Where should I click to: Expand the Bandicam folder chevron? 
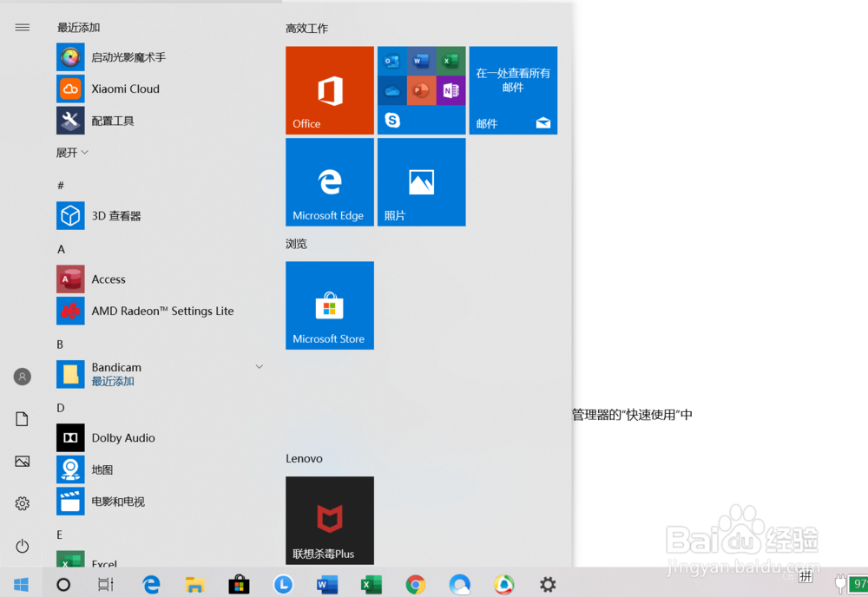[x=259, y=367]
